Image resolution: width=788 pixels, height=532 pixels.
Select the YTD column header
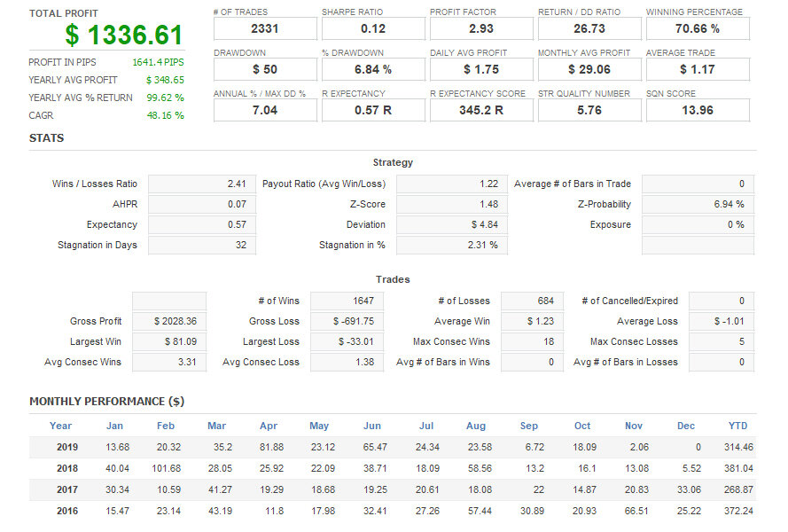pos(737,426)
